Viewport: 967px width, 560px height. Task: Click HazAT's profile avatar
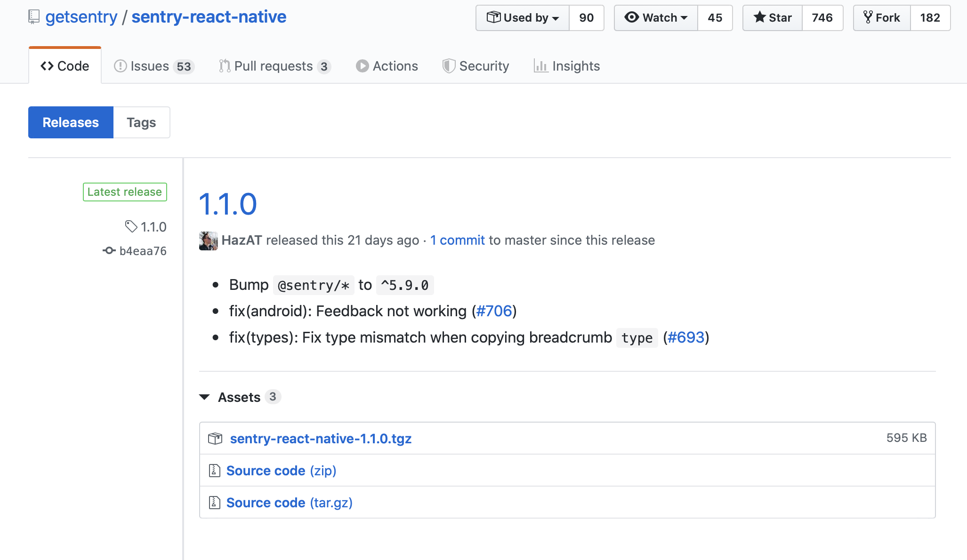coord(208,240)
